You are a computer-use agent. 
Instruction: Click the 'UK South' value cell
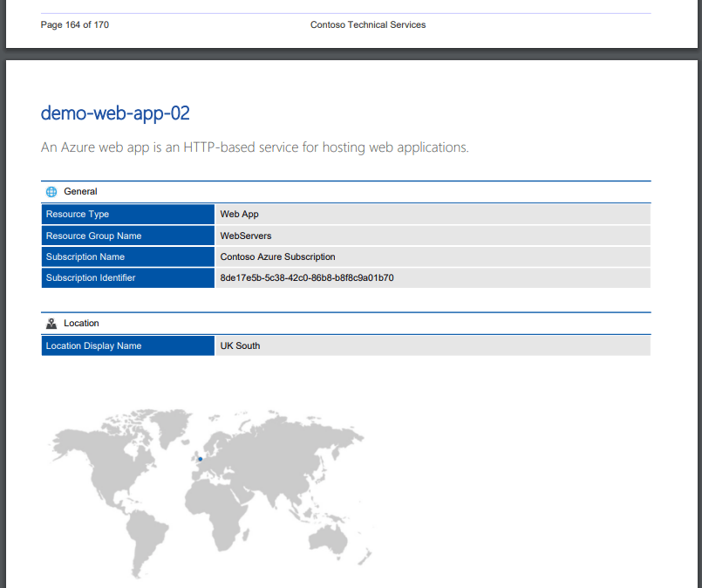(433, 345)
